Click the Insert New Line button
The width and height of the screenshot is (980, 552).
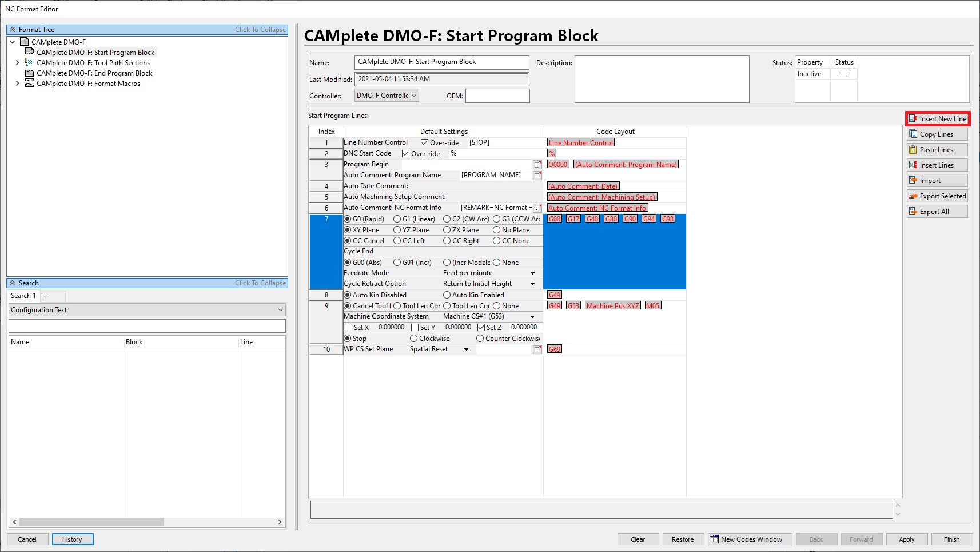pyautogui.click(x=938, y=119)
